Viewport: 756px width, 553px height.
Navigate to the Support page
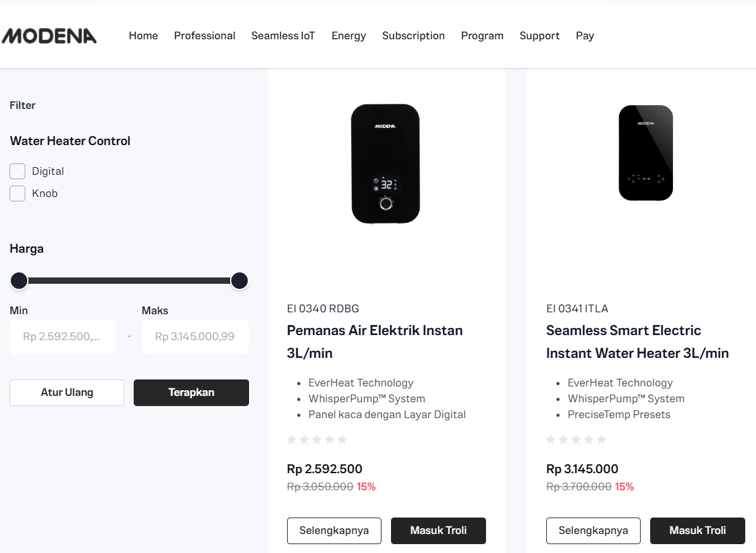(539, 36)
